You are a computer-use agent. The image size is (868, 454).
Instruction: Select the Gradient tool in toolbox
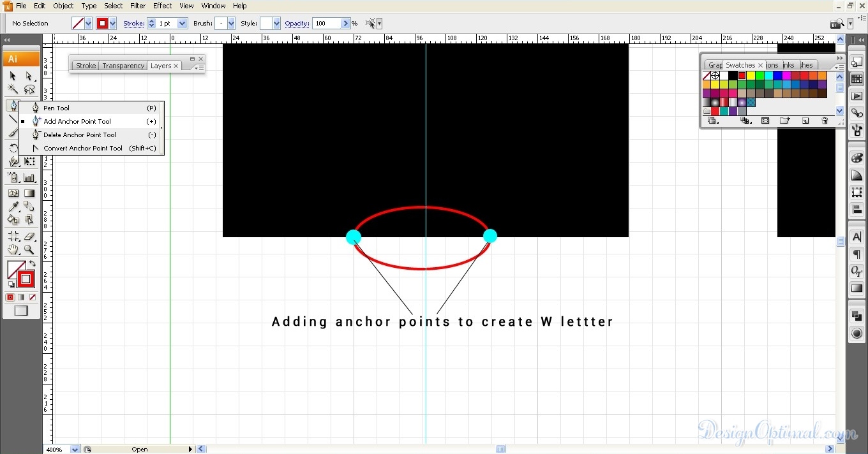(29, 193)
